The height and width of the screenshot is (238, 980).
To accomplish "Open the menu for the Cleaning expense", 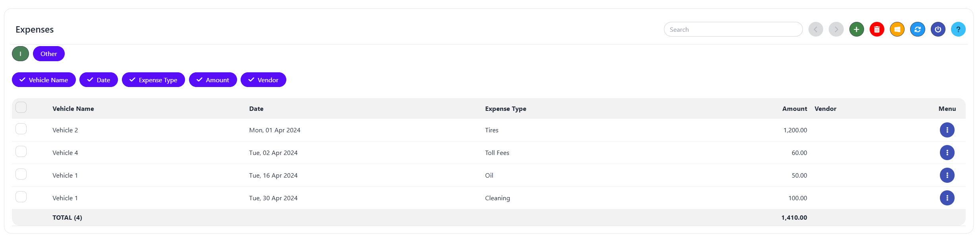I will tap(947, 198).
